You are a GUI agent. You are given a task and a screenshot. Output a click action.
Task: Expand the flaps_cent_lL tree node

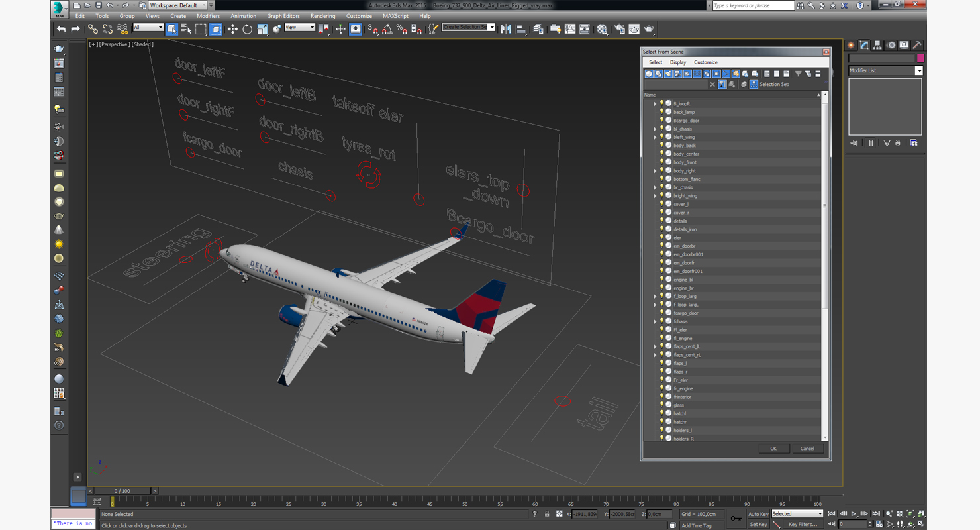click(655, 346)
